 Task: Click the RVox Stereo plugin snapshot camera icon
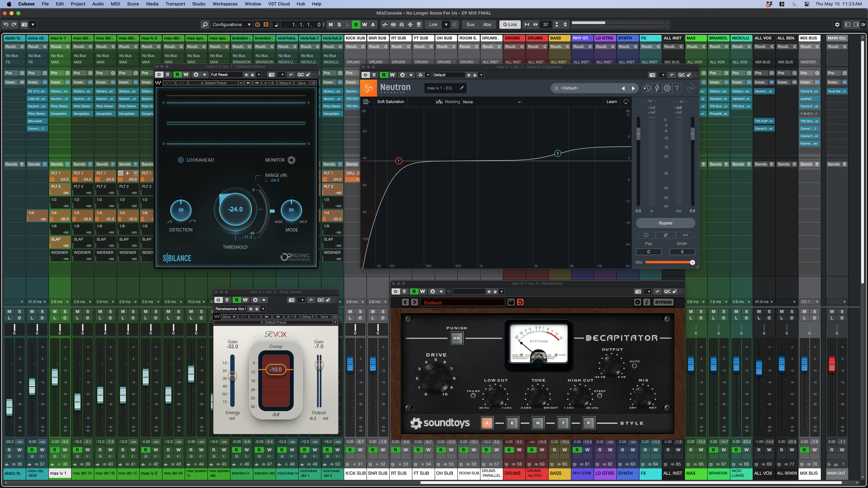click(x=291, y=300)
